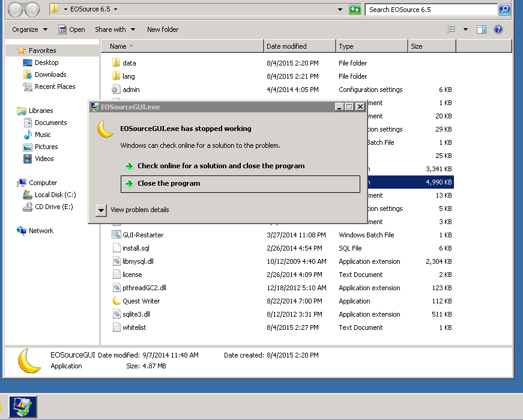The height and width of the screenshot is (420, 523).
Task: Click the 511 KB size cell
Action: pos(441,314)
